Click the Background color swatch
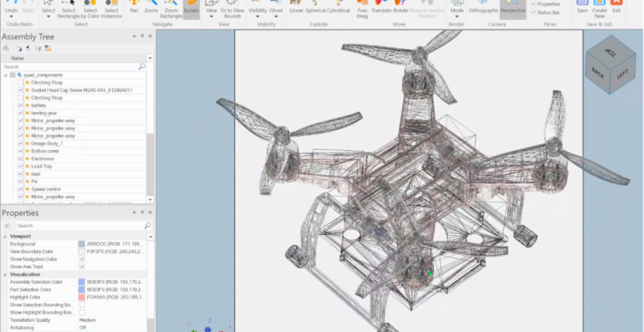Image resolution: width=644 pixels, height=332 pixels. pyautogui.click(x=81, y=244)
